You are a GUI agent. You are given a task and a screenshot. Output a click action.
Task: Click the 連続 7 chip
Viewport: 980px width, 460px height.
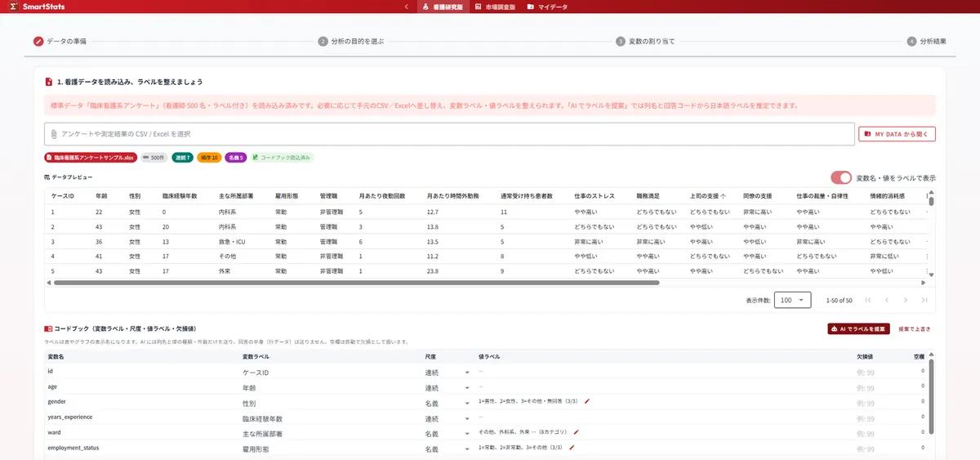(182, 157)
